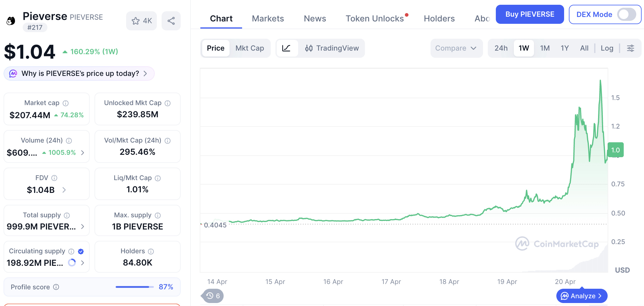Screen dimensions: 644x306
Task: Expand Volume (24h) details chevron
Action: pos(83,153)
